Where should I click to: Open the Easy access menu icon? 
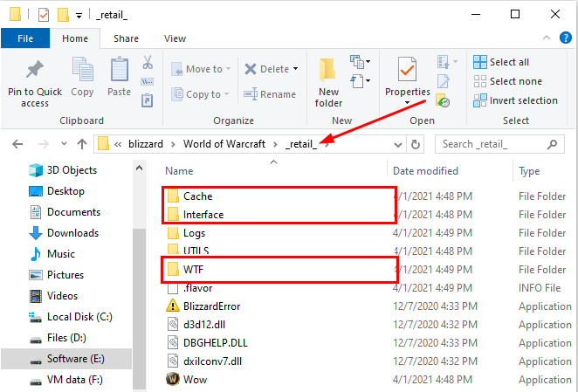click(361, 81)
